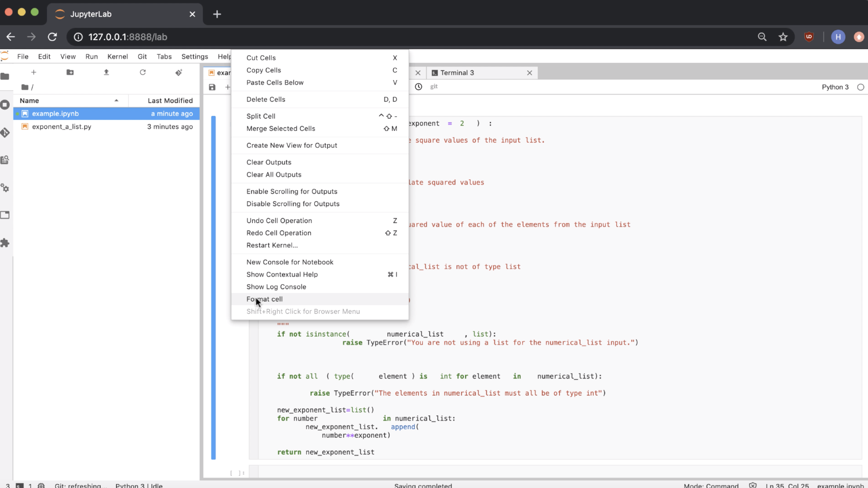Screen dimensions: 868x488
Task: Toggle Name column sort arrow
Action: [x=116, y=101]
